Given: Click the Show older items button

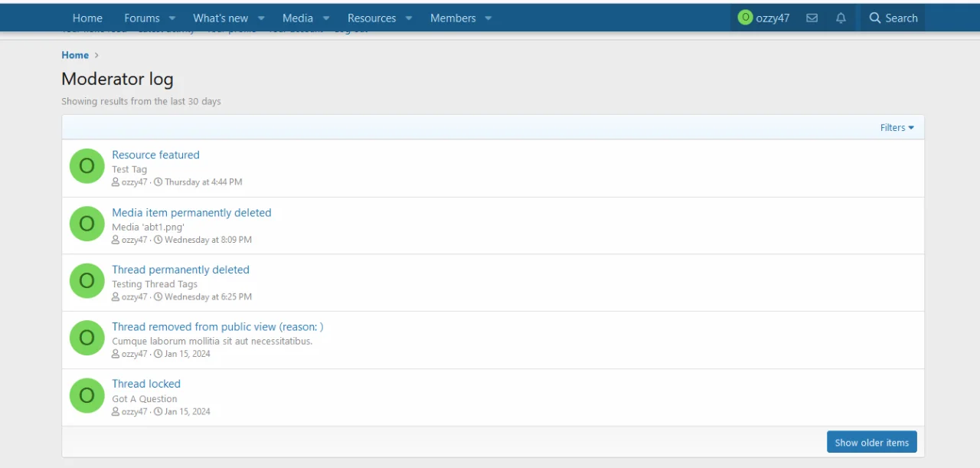Looking at the screenshot, I should point(871,442).
